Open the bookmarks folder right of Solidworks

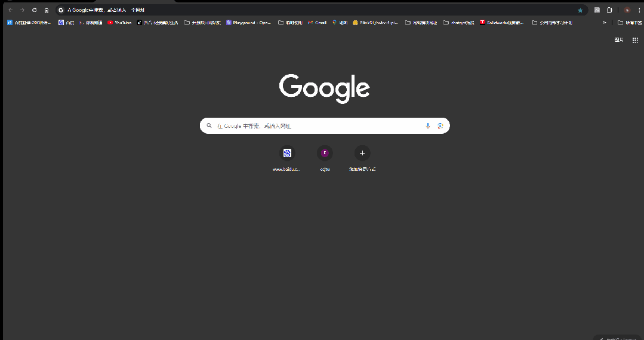pyautogui.click(x=552, y=23)
